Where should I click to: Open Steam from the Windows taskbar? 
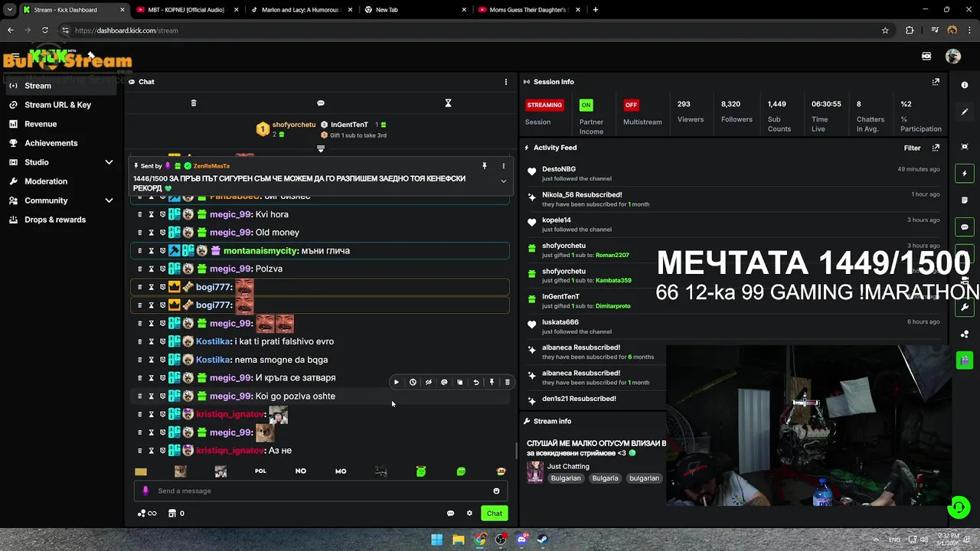543,540
